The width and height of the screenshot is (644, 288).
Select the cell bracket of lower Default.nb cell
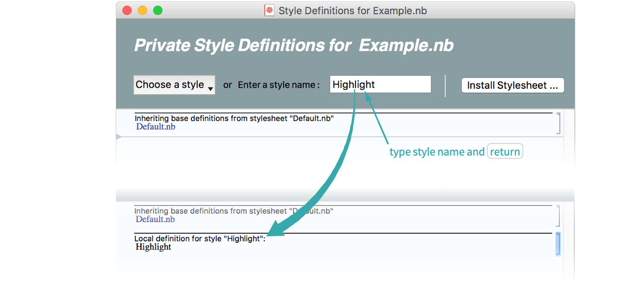pyautogui.click(x=558, y=216)
